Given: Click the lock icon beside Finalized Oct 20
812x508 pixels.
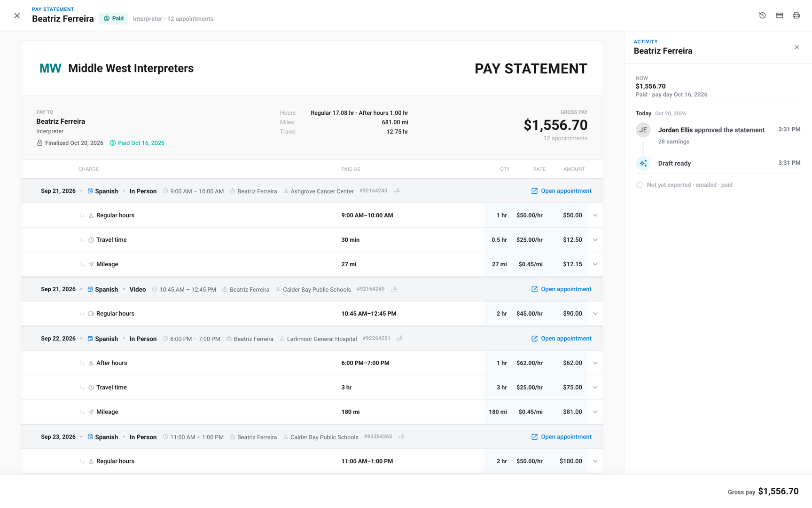Looking at the screenshot, I should pyautogui.click(x=39, y=143).
